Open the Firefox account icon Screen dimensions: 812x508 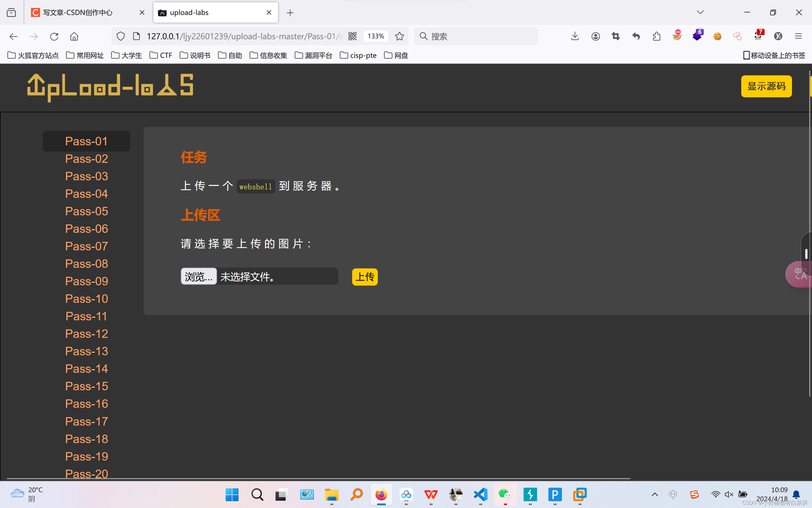[595, 36]
